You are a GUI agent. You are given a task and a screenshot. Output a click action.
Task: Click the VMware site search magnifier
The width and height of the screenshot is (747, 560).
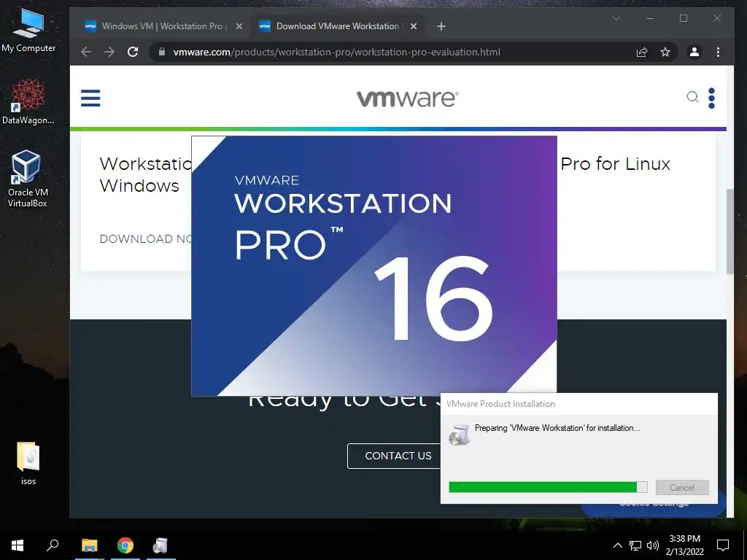pos(693,97)
